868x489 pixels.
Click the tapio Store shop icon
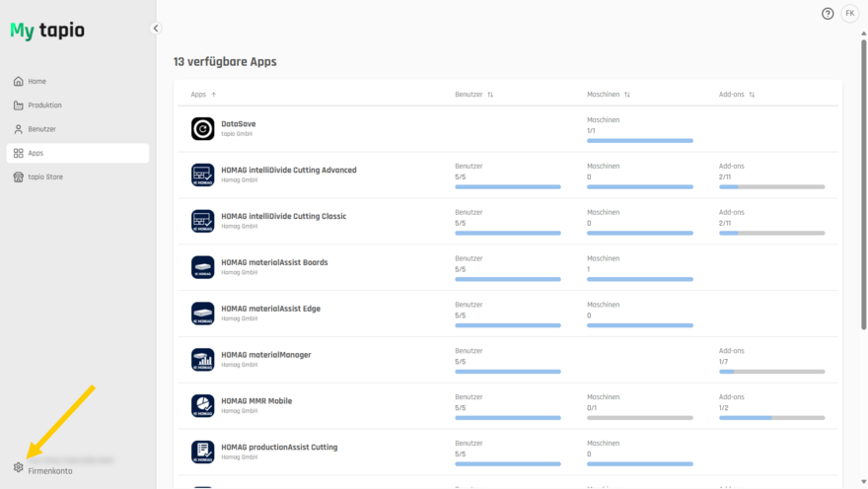[19, 177]
